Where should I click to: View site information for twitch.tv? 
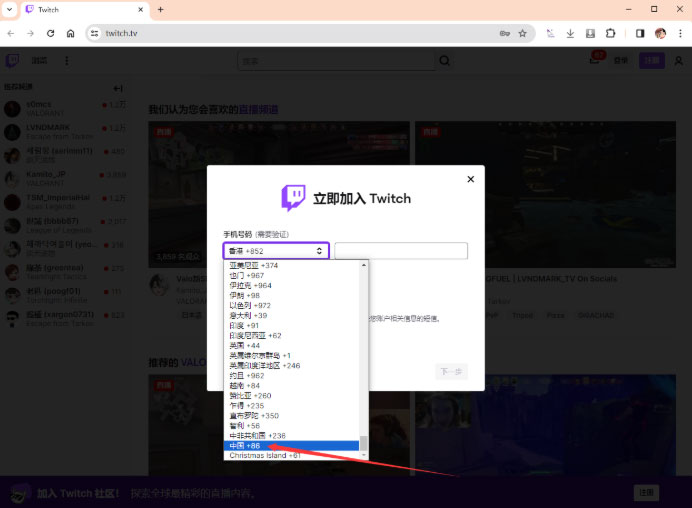click(x=94, y=33)
